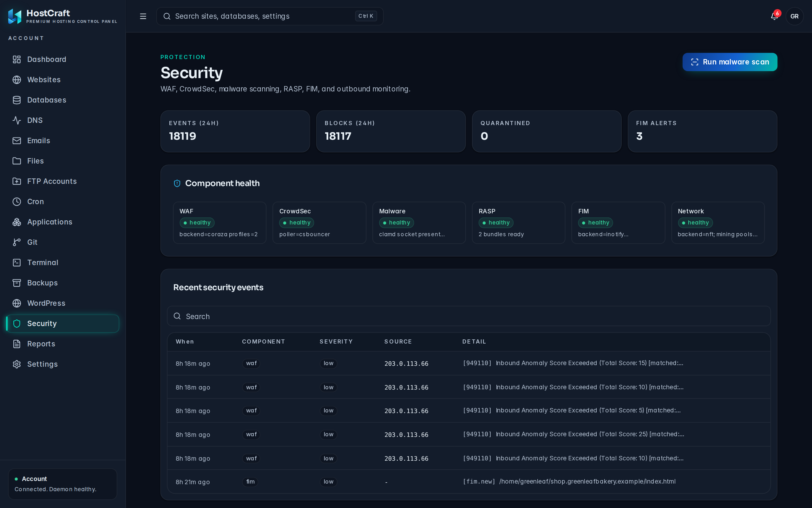Go to the Reports page label

(41, 344)
